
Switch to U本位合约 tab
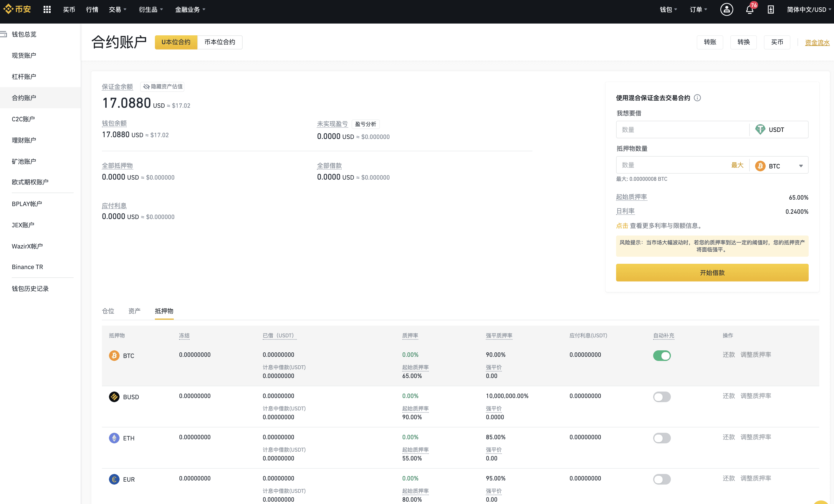176,42
